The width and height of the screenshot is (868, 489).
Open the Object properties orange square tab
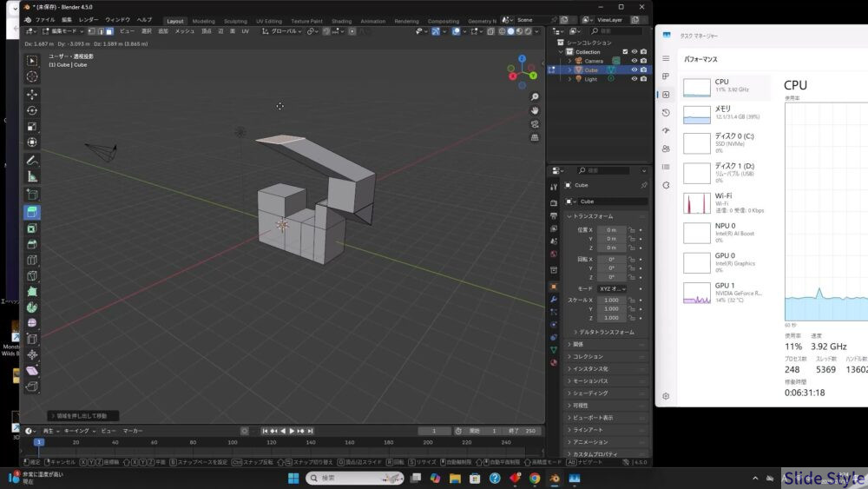coord(554,287)
